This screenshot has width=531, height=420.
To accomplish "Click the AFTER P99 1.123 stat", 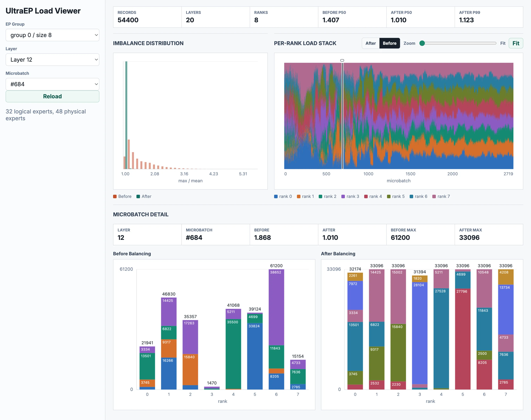I will [x=489, y=17].
